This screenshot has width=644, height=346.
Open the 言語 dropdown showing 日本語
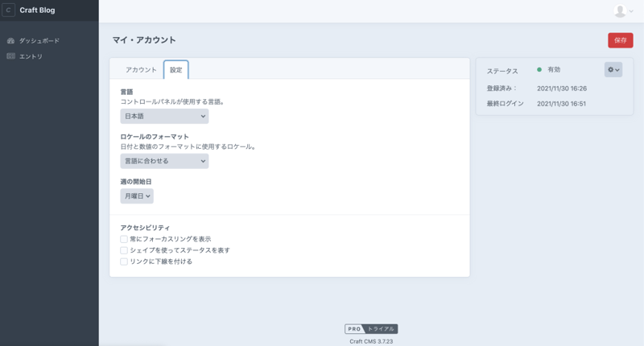(164, 116)
